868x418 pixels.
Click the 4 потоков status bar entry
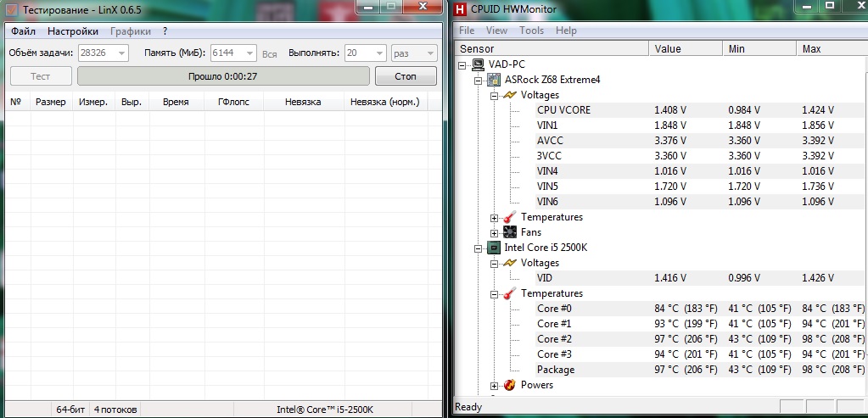coord(115,410)
